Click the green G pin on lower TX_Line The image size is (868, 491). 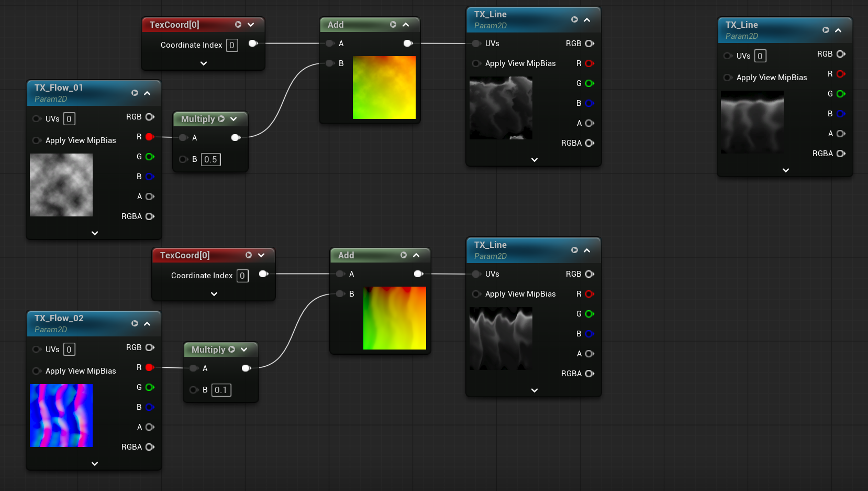tap(589, 314)
